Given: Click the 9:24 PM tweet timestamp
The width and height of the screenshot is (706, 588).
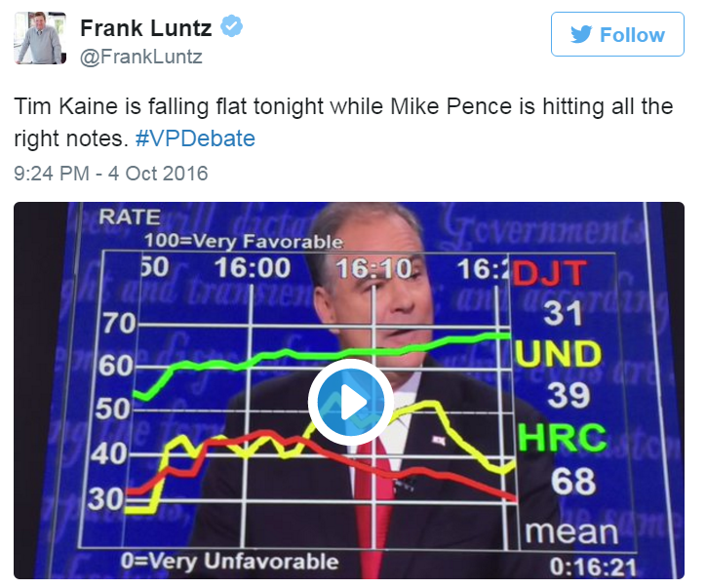Looking at the screenshot, I should [111, 174].
